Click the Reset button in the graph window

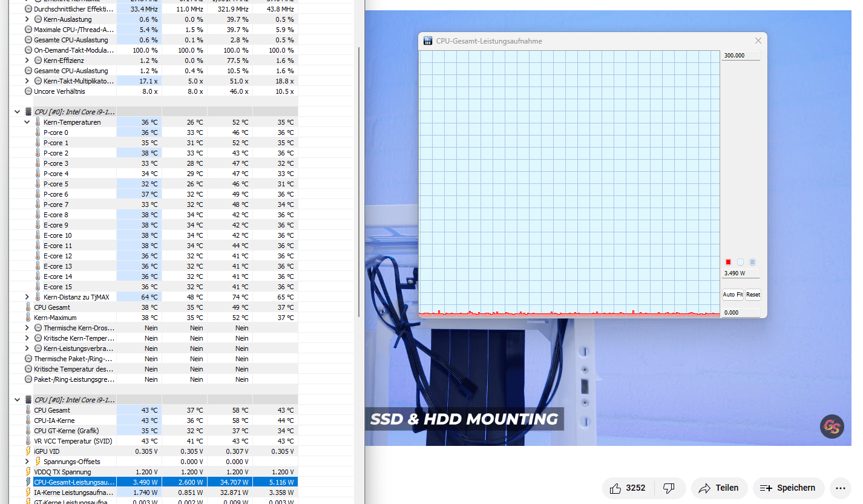click(753, 295)
